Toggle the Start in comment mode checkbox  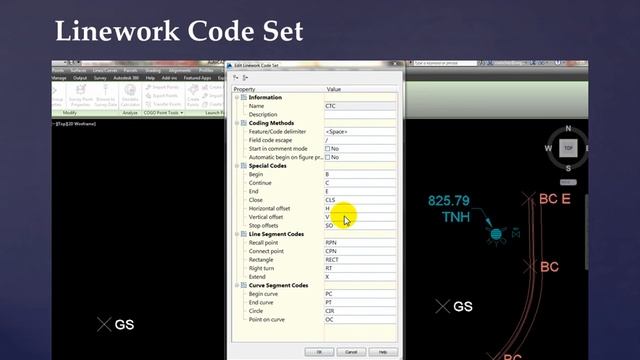[327, 149]
